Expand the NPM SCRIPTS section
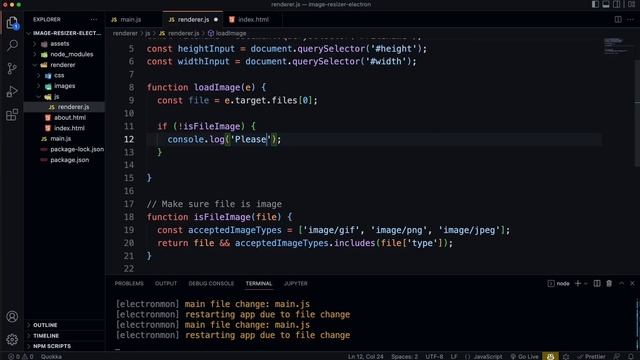The image size is (640, 360). (x=64, y=346)
